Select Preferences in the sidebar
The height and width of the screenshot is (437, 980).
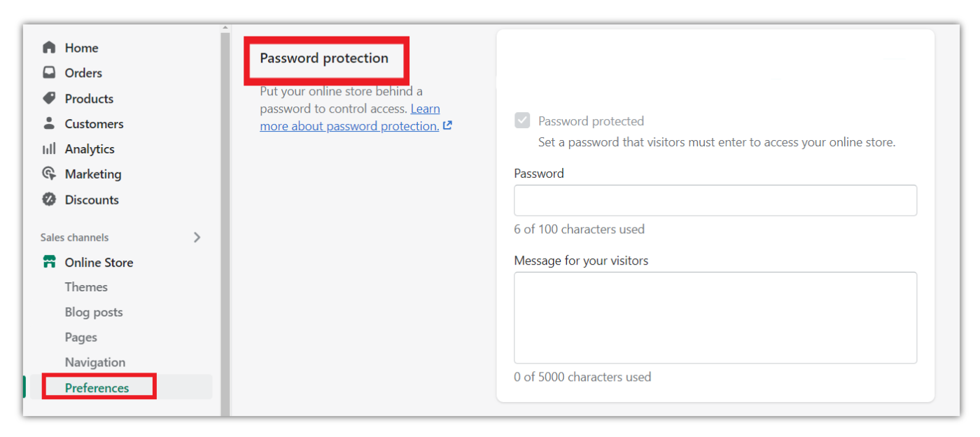coord(97,388)
